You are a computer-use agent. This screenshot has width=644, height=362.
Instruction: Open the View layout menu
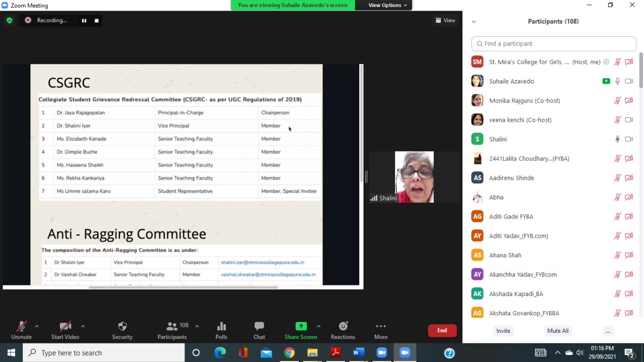click(x=445, y=20)
